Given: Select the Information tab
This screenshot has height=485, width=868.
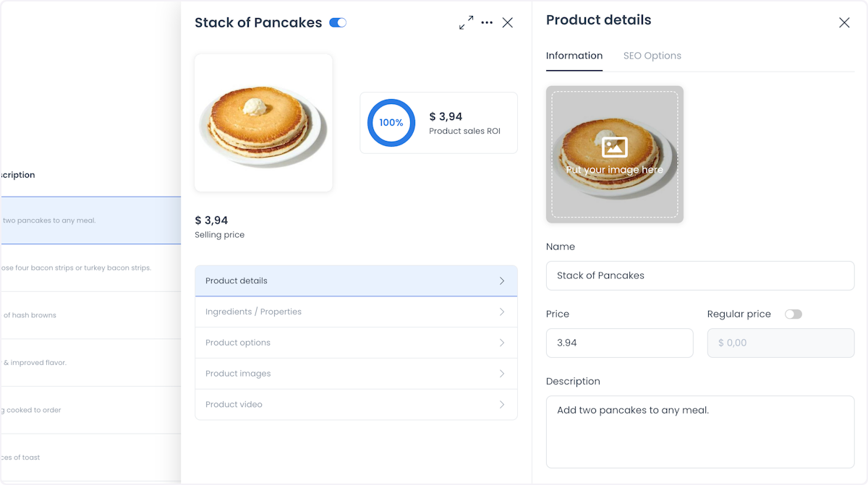Looking at the screenshot, I should click(x=574, y=56).
